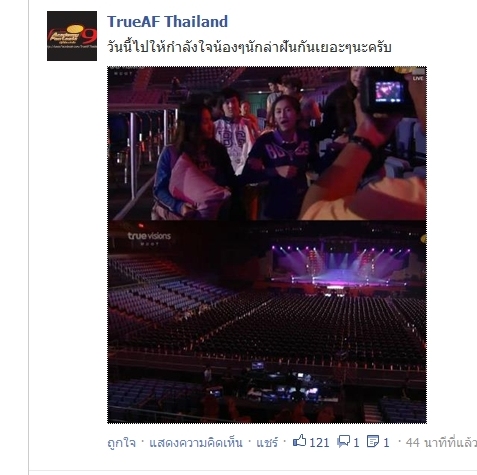Click the แสดงความคิดเห็น (Comment) link

[x=196, y=443]
